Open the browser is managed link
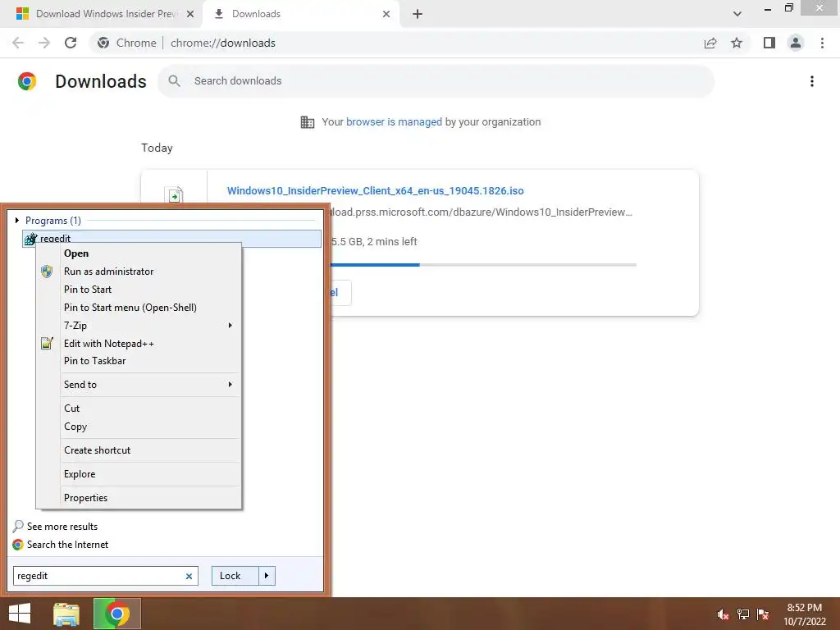The width and height of the screenshot is (840, 630). point(394,122)
